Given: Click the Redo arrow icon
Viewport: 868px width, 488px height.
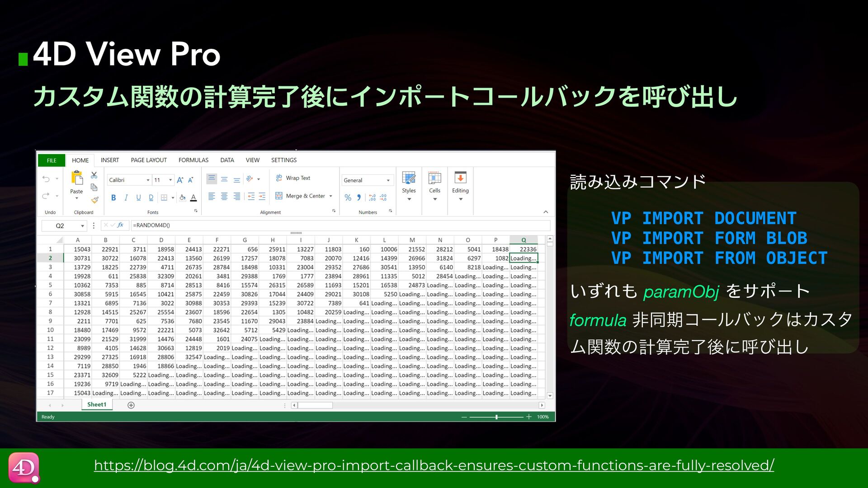Looking at the screenshot, I should (x=46, y=196).
